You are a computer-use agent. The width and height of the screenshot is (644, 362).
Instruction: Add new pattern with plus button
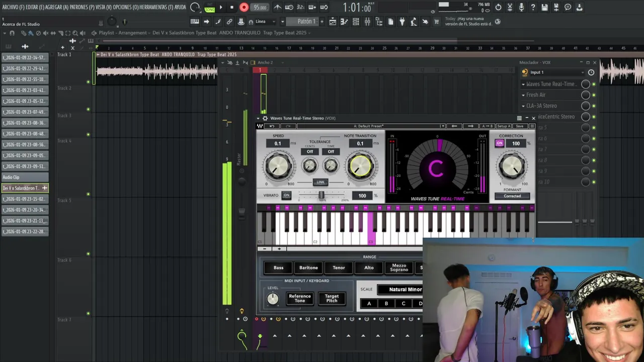[x=321, y=22]
